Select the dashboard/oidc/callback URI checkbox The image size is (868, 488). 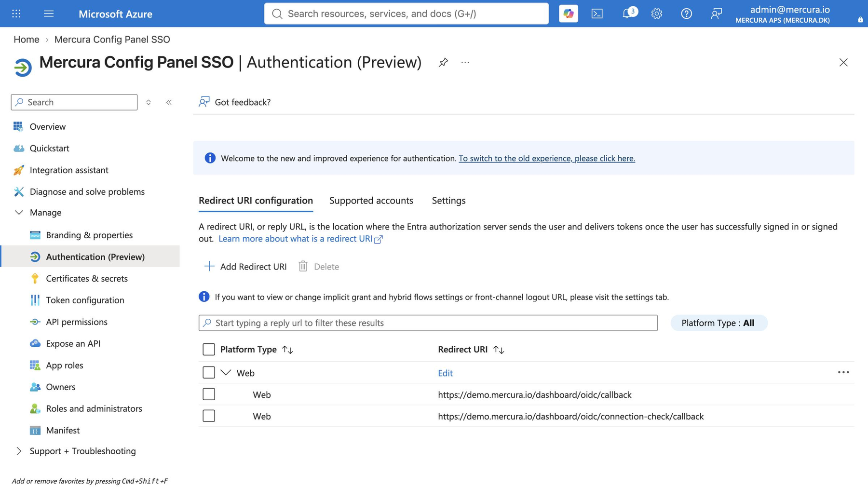tap(209, 394)
